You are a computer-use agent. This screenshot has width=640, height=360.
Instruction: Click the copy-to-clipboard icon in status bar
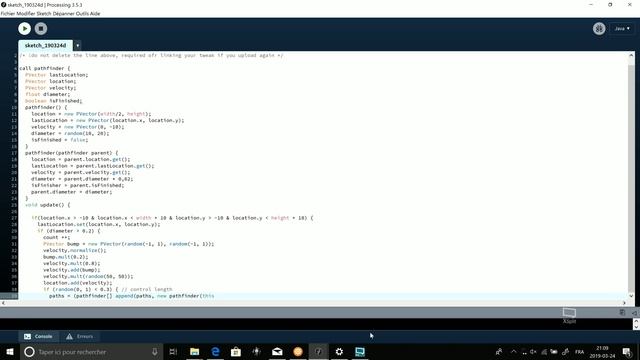[x=622, y=312]
